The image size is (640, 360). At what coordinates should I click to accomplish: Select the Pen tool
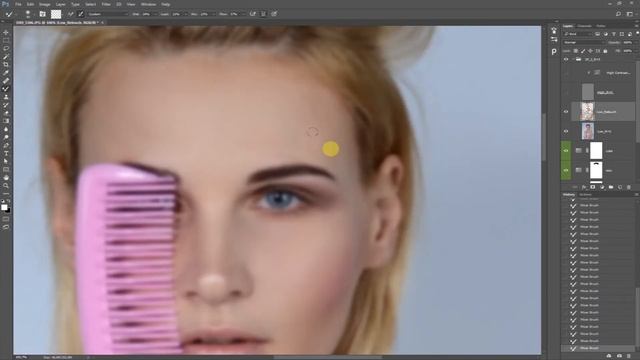coord(6,146)
